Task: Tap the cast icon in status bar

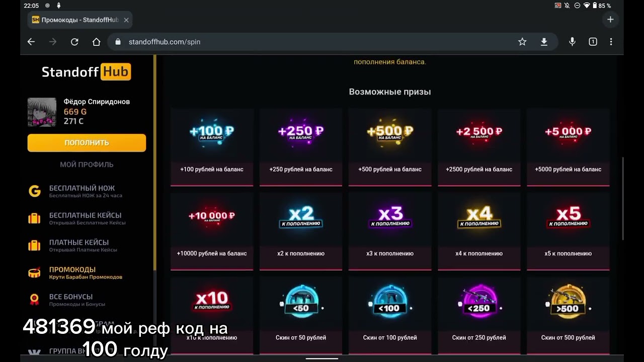Action: click(558, 6)
